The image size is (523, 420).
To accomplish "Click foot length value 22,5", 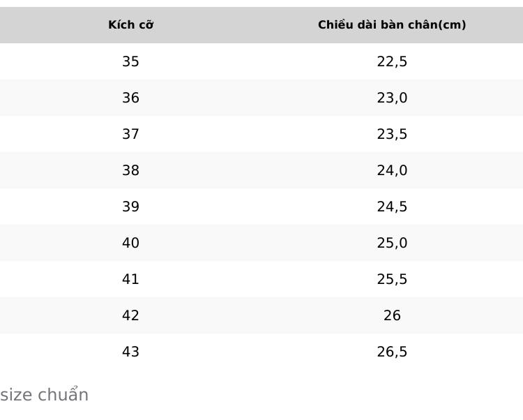I will (x=392, y=61).
